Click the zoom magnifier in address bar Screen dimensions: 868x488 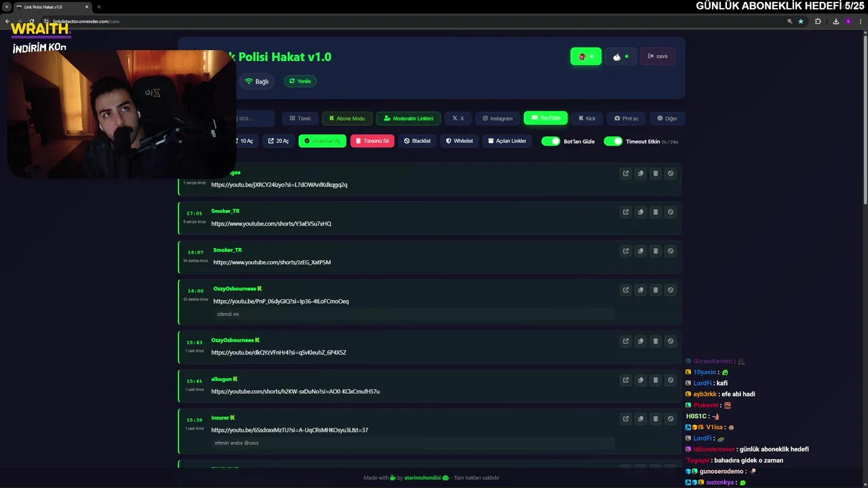789,21
